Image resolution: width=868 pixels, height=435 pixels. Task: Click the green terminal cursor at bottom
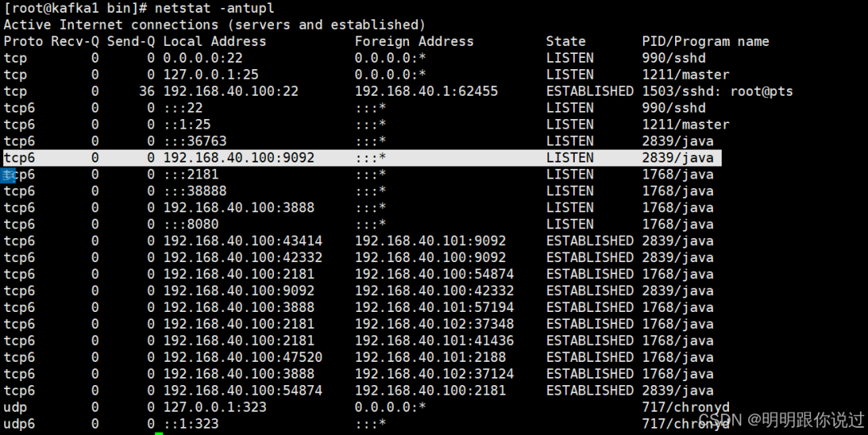click(159, 433)
